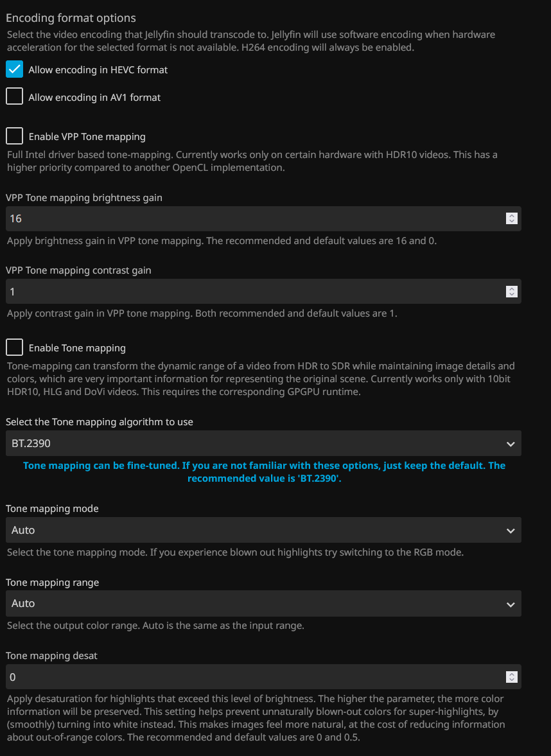Click the down arrow of Tone mapping desat
This screenshot has height=756, width=551.
click(511, 680)
